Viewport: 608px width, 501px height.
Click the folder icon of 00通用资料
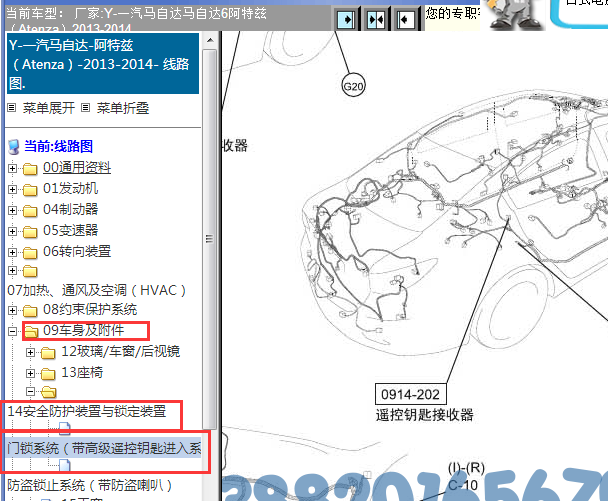(30, 169)
